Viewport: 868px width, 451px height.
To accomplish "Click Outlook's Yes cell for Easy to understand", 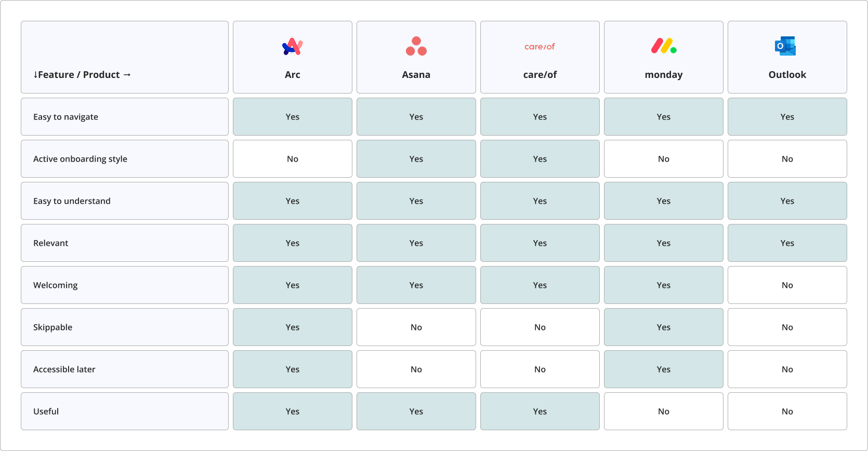I will pos(787,201).
